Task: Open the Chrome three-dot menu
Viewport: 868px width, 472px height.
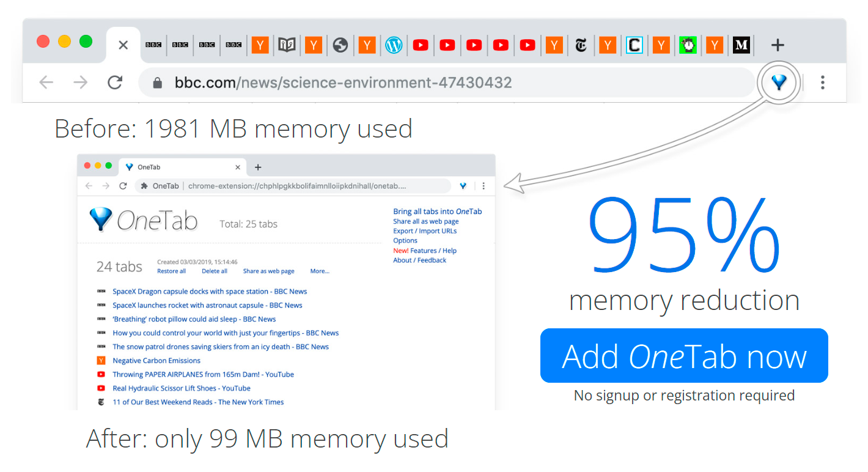Action: point(823,83)
